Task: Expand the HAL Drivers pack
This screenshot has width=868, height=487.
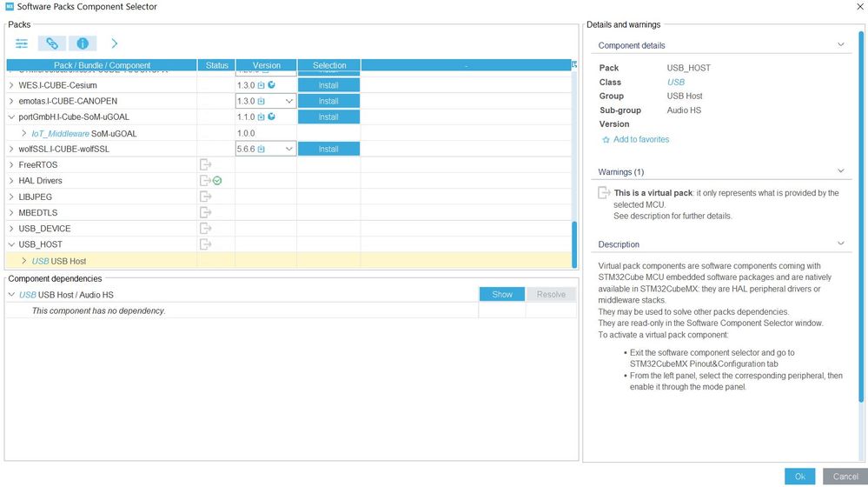Action: (11, 181)
